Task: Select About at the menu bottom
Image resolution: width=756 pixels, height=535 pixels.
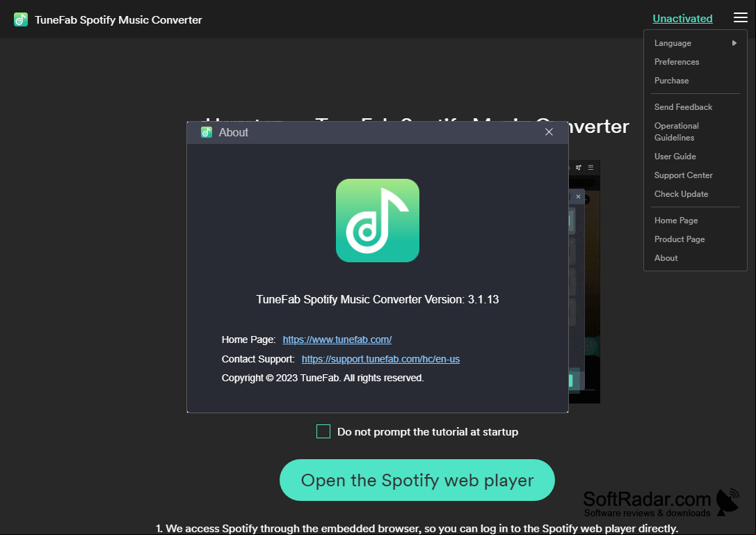Action: pyautogui.click(x=695, y=258)
